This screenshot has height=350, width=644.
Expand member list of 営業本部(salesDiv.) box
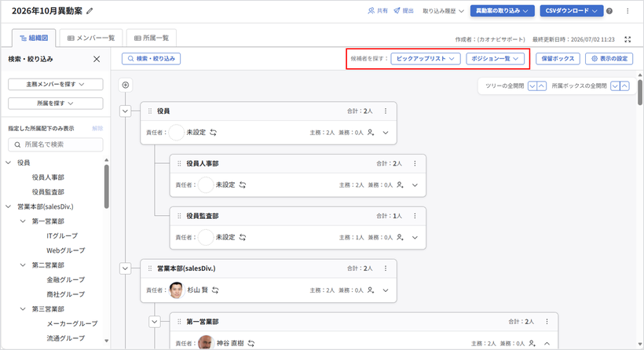386,290
